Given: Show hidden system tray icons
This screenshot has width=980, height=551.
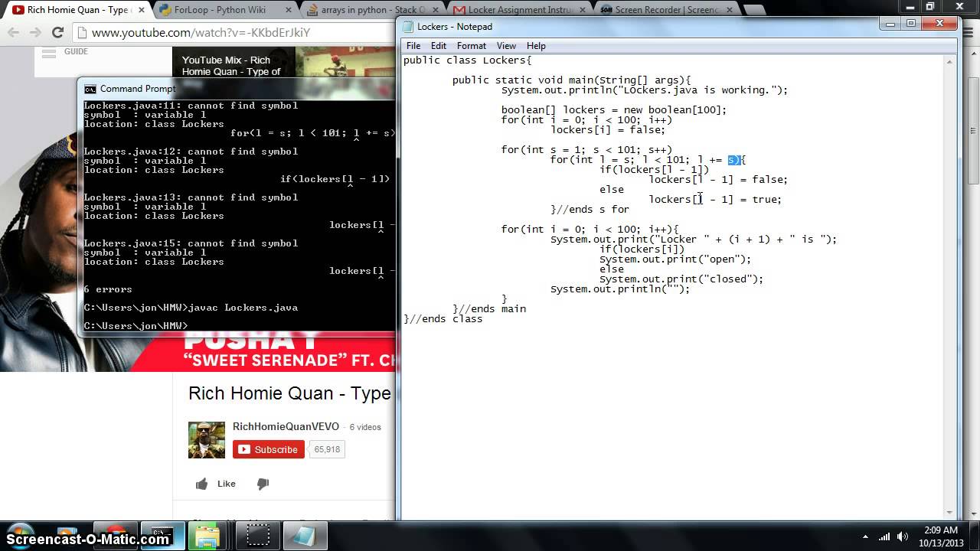Looking at the screenshot, I should pyautogui.click(x=866, y=536).
